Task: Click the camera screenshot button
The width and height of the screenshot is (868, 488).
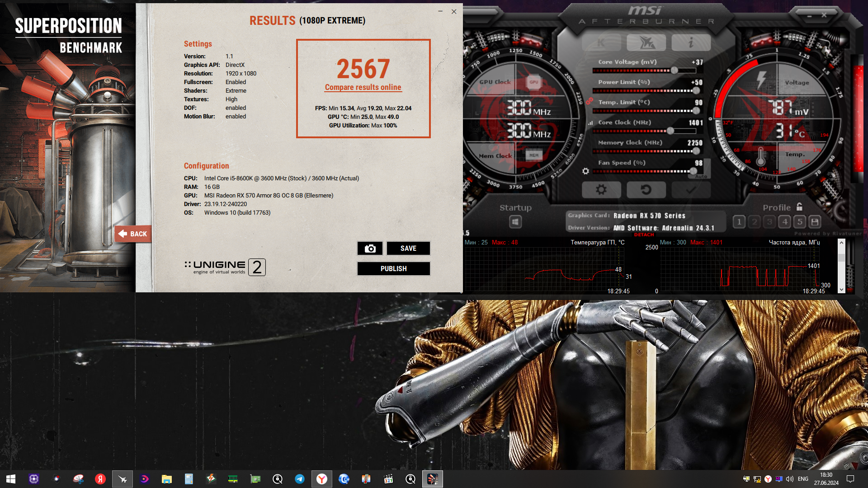Action: pos(370,249)
